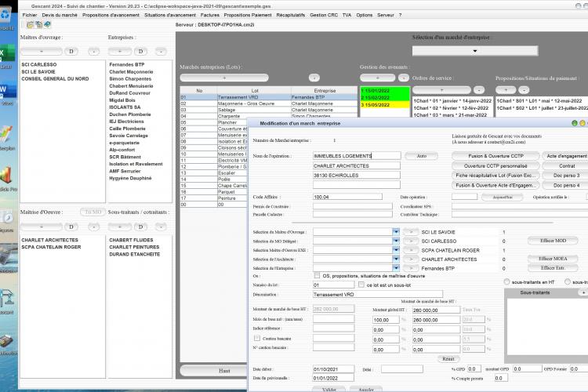Select SCPA CHATELAIN ROGER in the Maîtrise d'Oeuvre list
The height and width of the screenshot is (392, 588).
[x=51, y=247]
